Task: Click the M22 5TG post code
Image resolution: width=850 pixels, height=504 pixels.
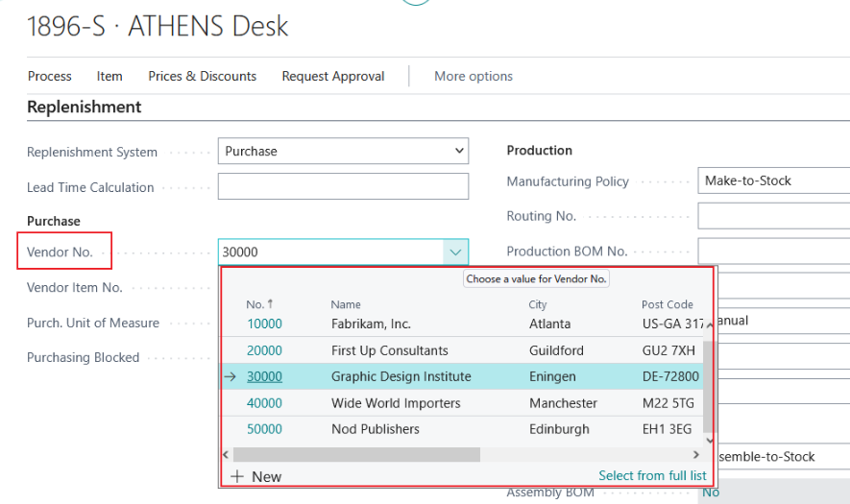Action: pos(668,403)
